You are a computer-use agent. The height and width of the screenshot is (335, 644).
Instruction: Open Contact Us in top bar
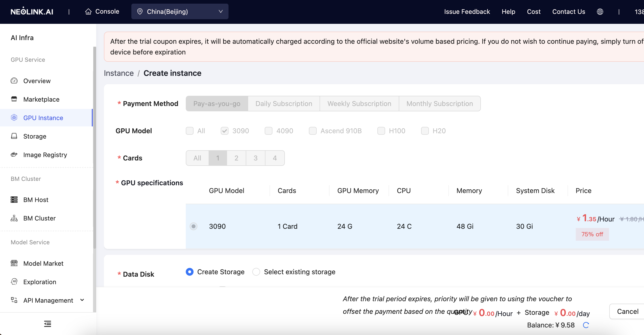click(x=568, y=11)
